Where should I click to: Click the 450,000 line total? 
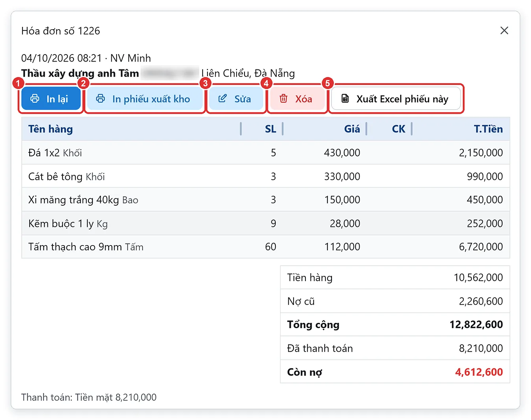(485, 200)
